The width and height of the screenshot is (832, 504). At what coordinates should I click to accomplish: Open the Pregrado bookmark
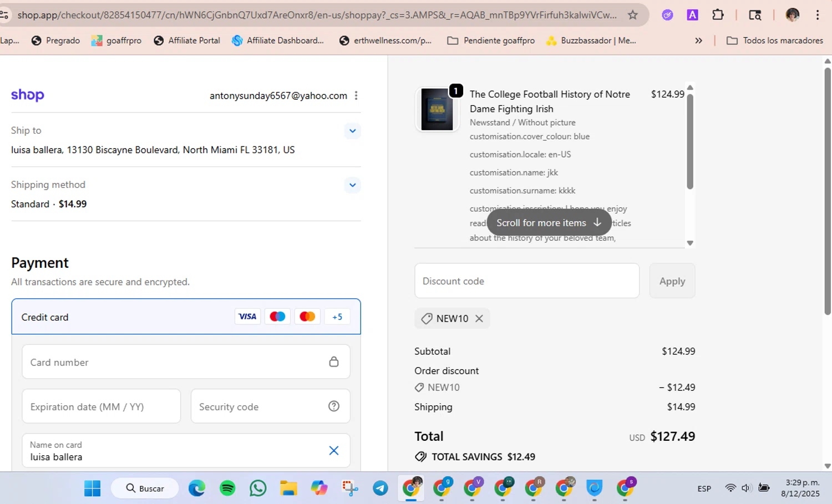[55, 40]
